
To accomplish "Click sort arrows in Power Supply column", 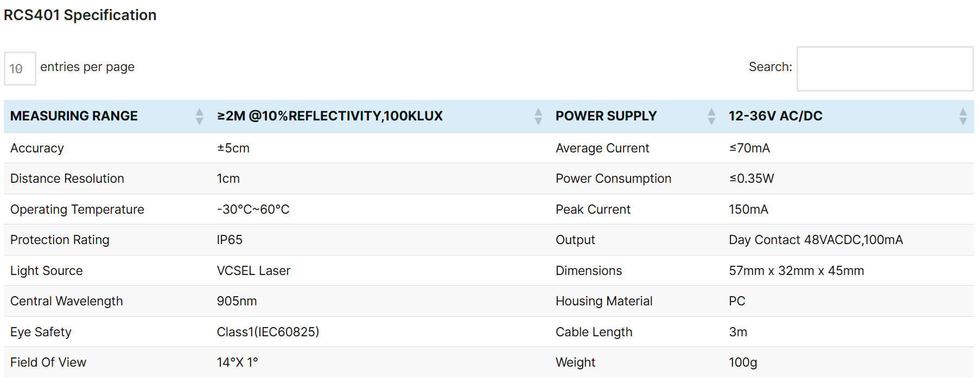I will tap(711, 116).
